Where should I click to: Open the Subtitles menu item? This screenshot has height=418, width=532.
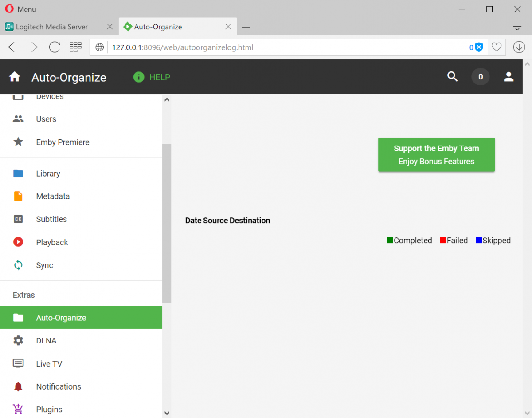tap(81, 219)
